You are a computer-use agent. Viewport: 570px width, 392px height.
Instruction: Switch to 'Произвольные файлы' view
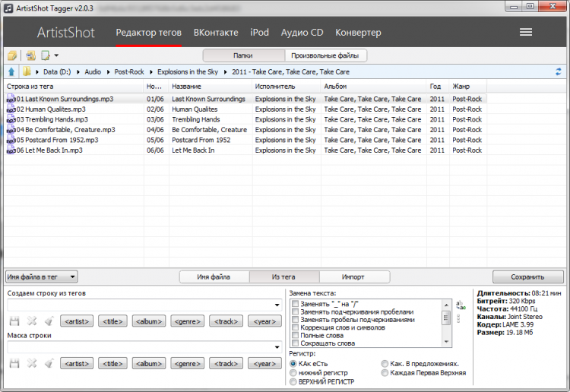325,55
